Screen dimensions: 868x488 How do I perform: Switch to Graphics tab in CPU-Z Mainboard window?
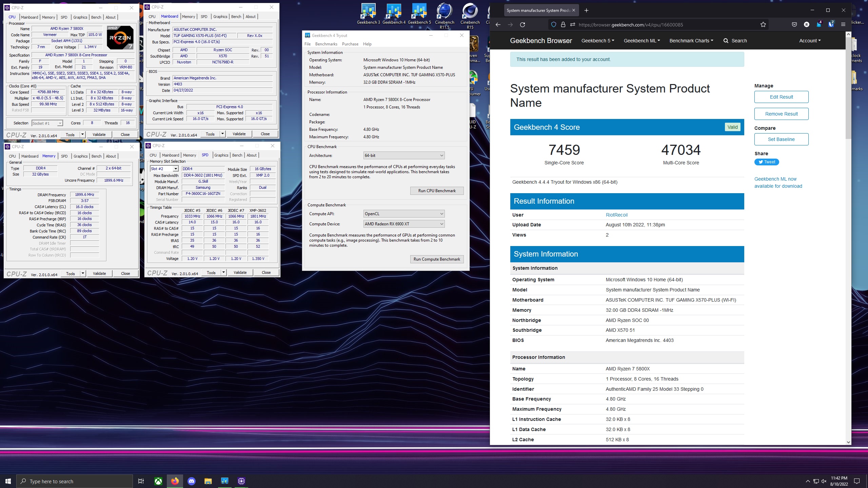(x=220, y=17)
